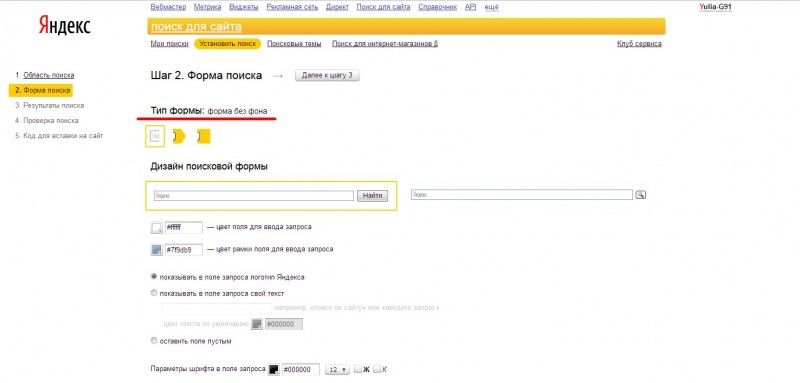
Task: Go to Мои поиски tab
Action: [x=169, y=44]
